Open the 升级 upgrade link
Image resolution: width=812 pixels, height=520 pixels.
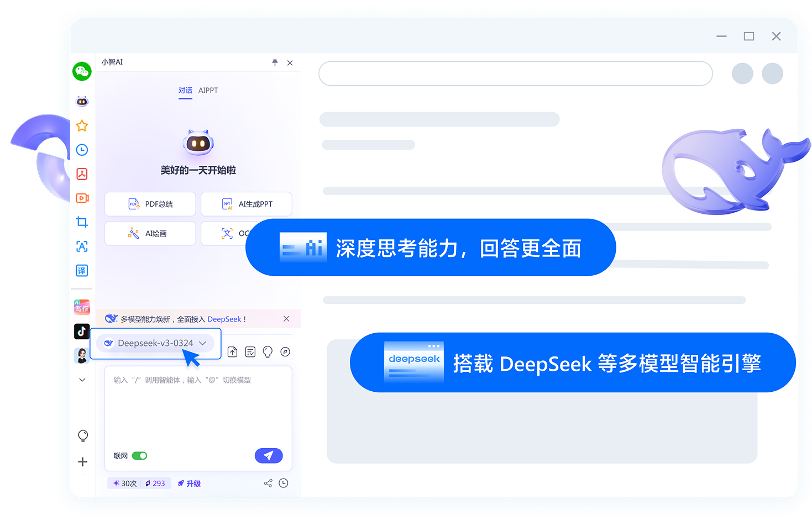(x=189, y=483)
